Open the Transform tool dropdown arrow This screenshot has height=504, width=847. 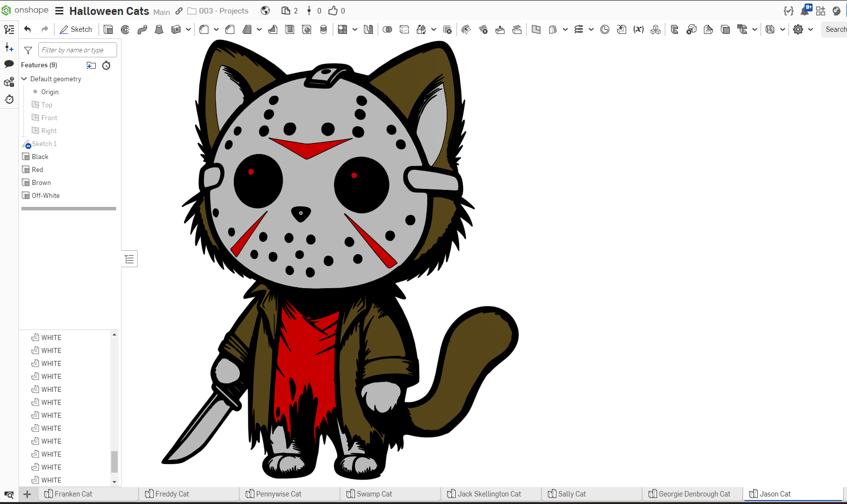tap(434, 29)
